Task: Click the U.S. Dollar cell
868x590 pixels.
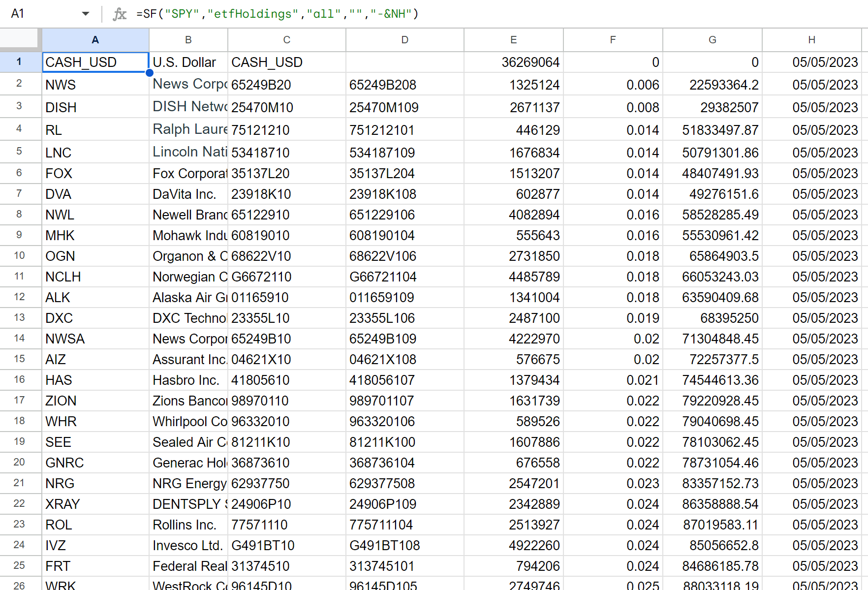Action: [x=188, y=62]
